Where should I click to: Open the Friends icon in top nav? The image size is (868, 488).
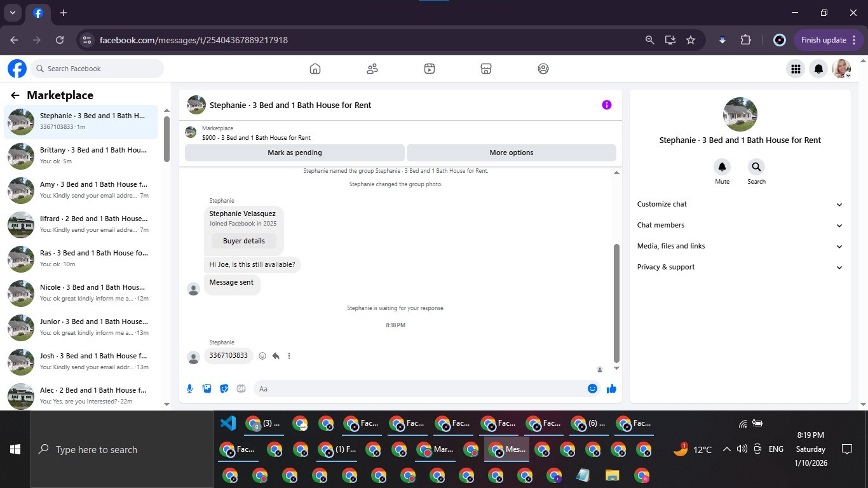tap(372, 69)
